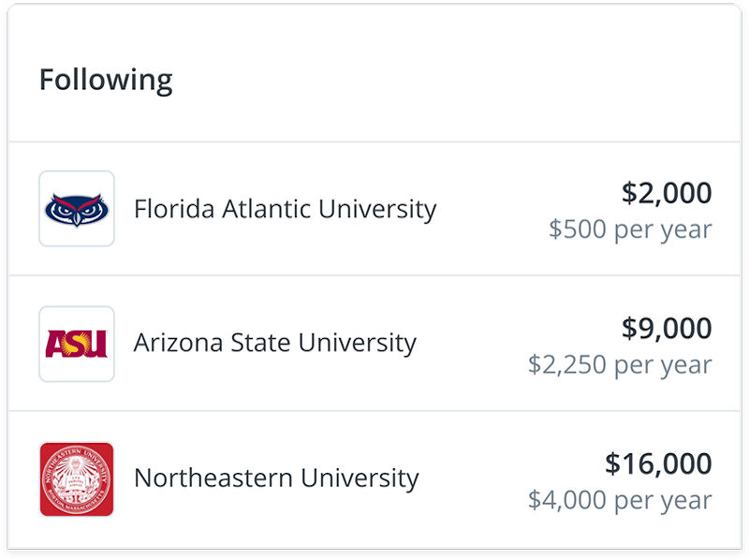
Task: Click the $9,000 total for Arizona State
Action: 667,329
